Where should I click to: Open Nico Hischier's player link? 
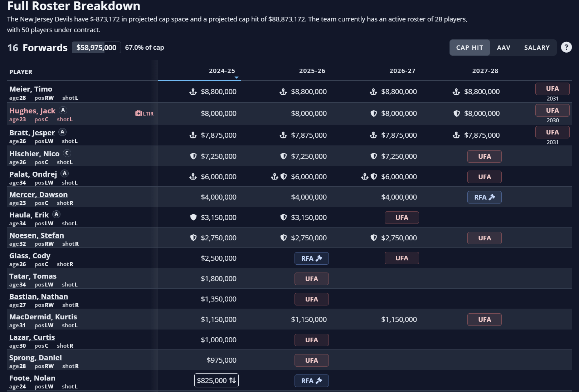click(34, 154)
